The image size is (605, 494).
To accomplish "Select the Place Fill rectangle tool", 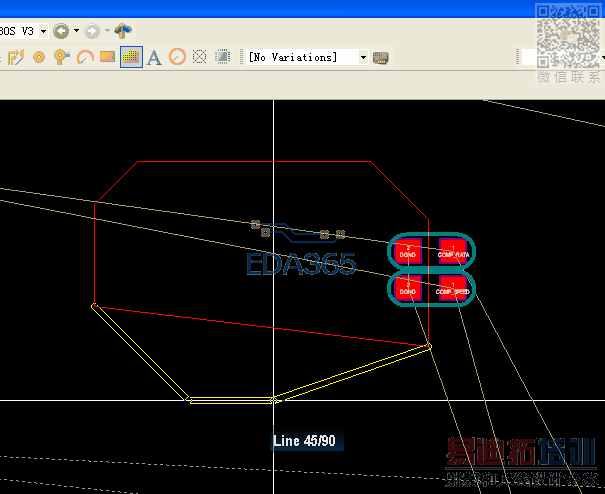I will [x=108, y=57].
